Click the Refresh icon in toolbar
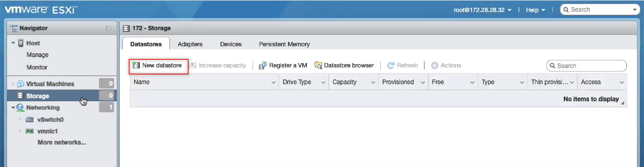 click(x=391, y=65)
